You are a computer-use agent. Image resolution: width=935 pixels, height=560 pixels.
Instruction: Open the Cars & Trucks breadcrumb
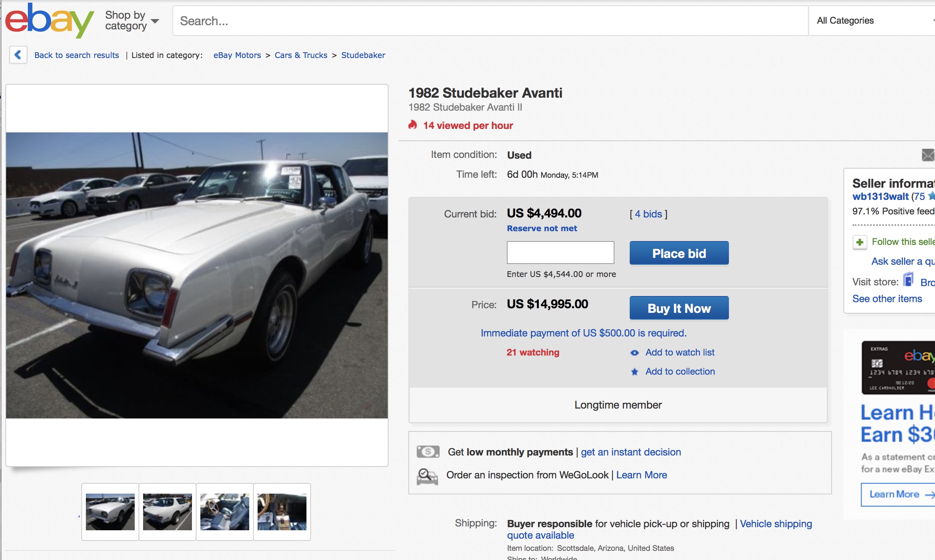point(301,55)
